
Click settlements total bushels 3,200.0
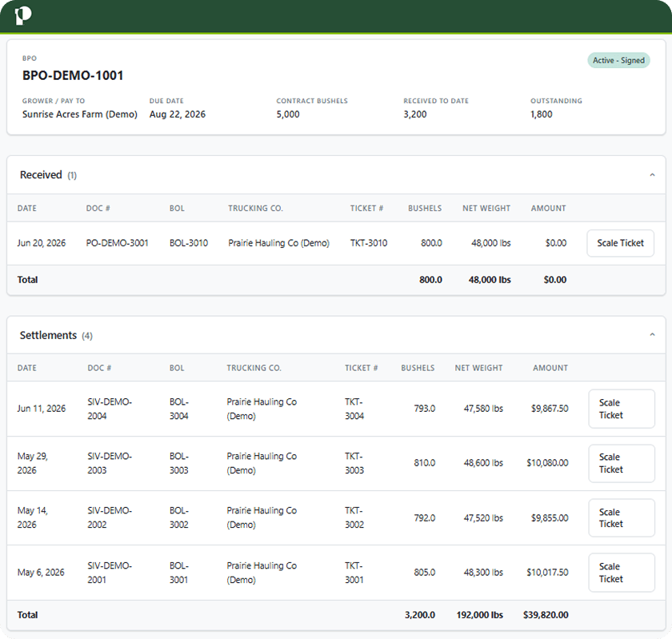(419, 615)
